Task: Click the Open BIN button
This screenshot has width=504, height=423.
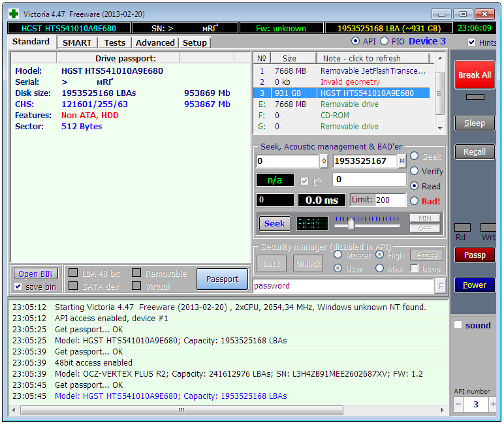Action: (36, 274)
